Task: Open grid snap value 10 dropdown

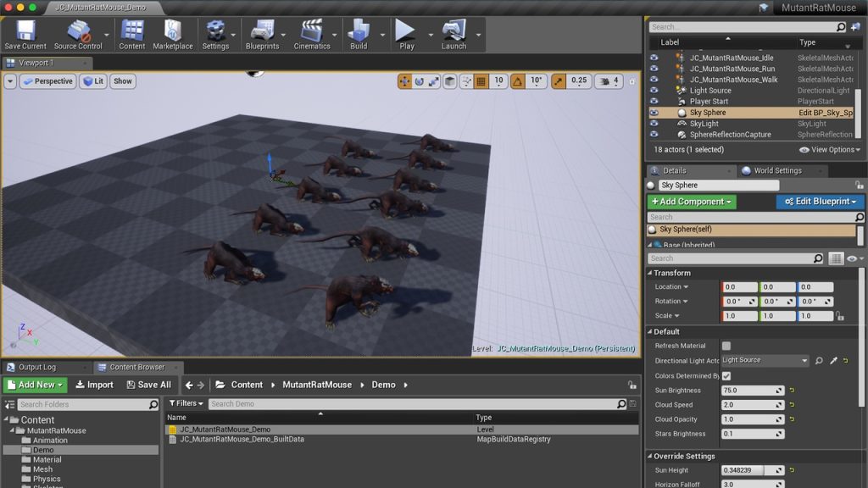Action: click(498, 81)
